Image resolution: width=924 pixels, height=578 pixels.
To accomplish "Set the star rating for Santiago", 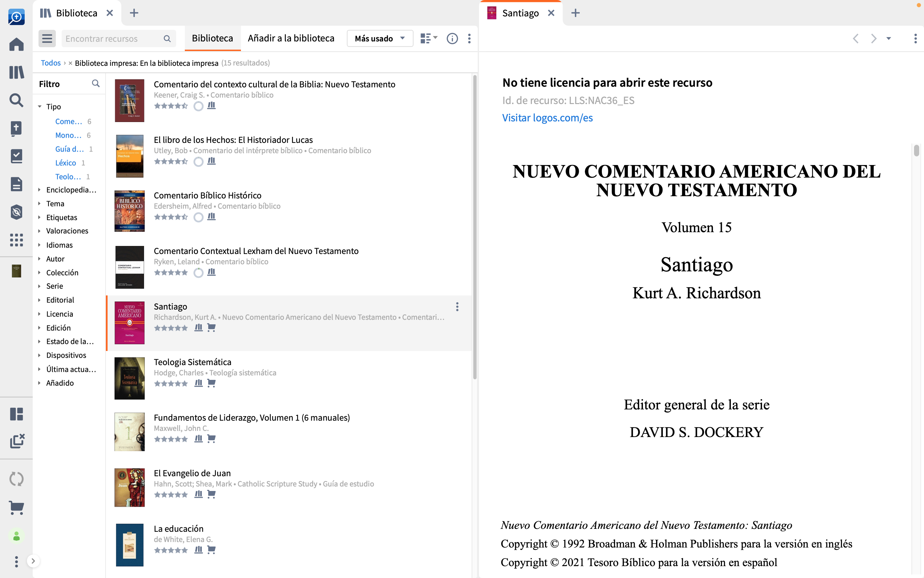I will tap(171, 328).
